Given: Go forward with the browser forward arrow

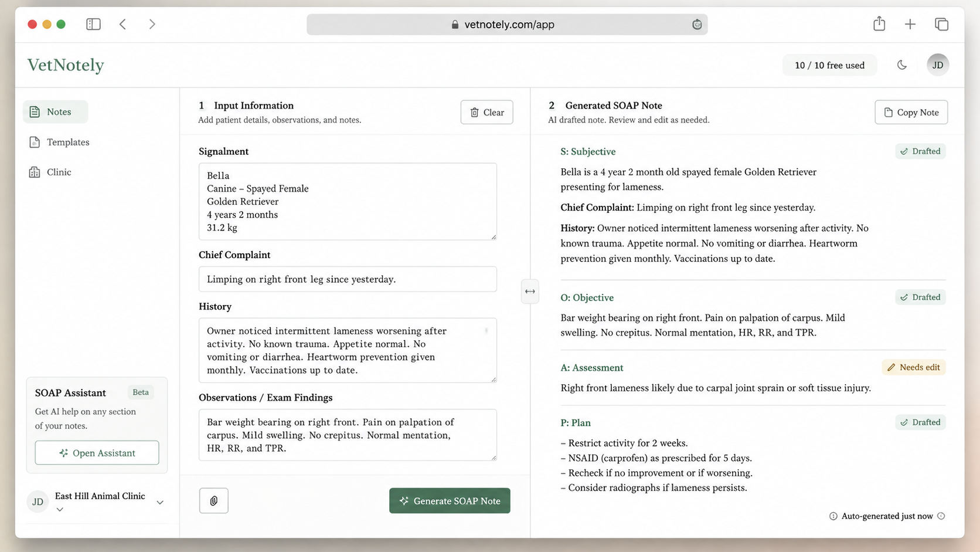Looking at the screenshot, I should click(152, 24).
